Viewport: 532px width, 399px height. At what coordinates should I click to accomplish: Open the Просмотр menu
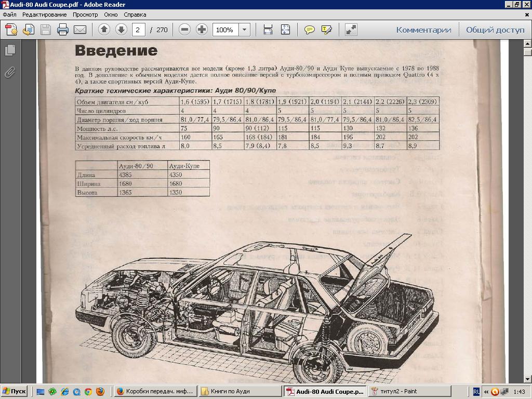click(x=85, y=15)
